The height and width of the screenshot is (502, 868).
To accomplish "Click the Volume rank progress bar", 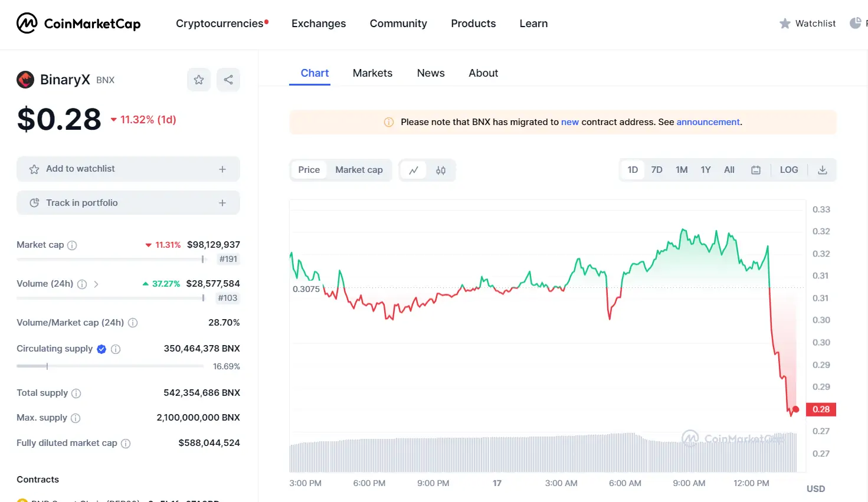I will coord(110,298).
